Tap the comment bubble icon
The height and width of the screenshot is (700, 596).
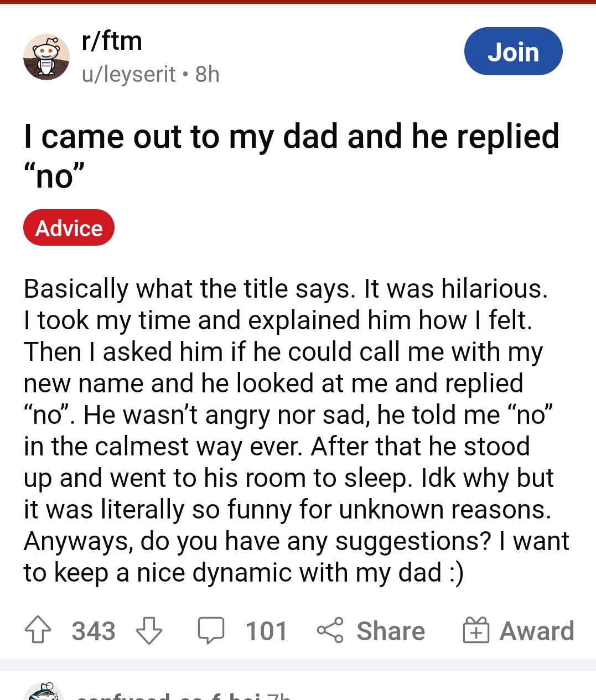click(x=211, y=631)
